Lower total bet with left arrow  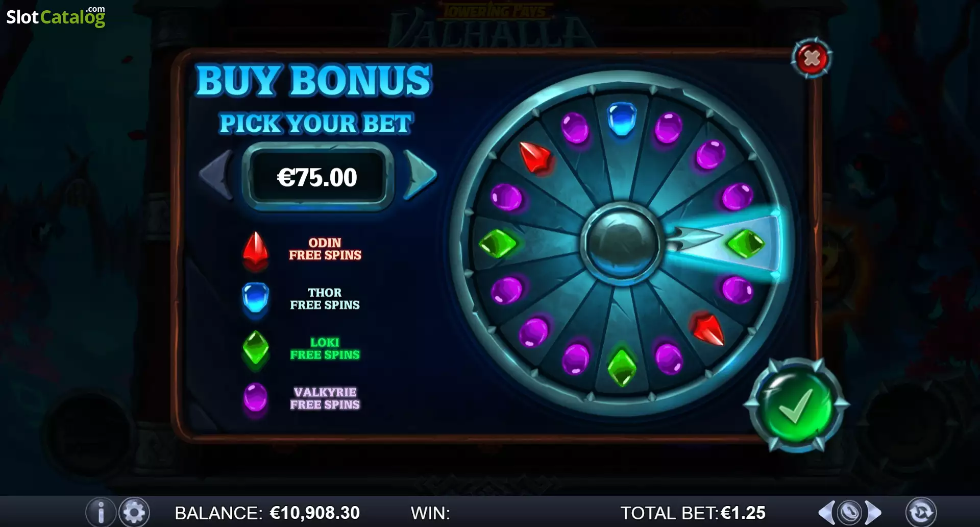826,512
